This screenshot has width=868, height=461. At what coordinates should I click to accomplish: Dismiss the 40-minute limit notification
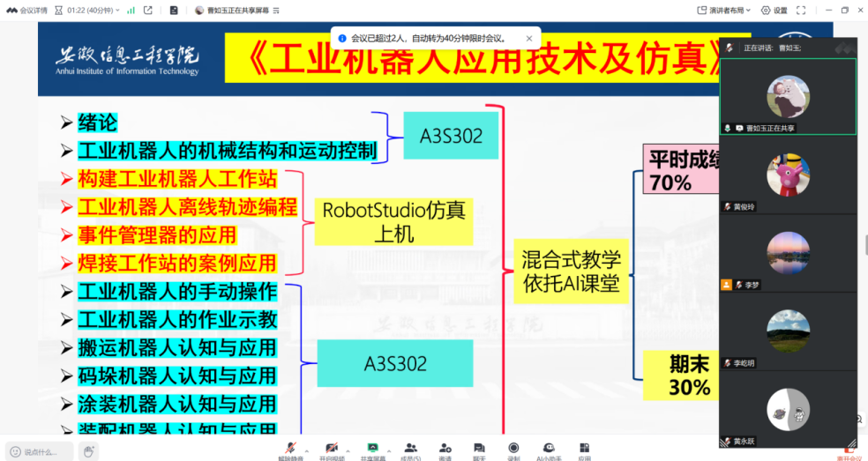pyautogui.click(x=529, y=38)
